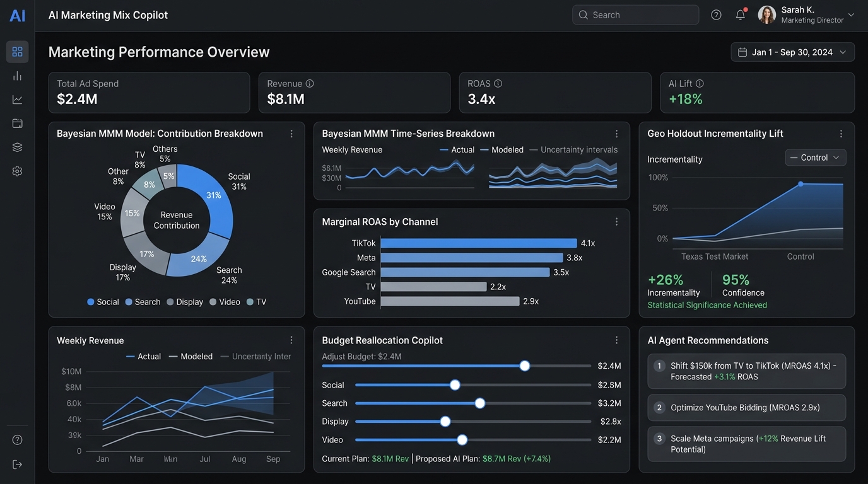868x484 pixels.
Task: Open the Control dropdown in Geo Holdout
Action: [816, 158]
